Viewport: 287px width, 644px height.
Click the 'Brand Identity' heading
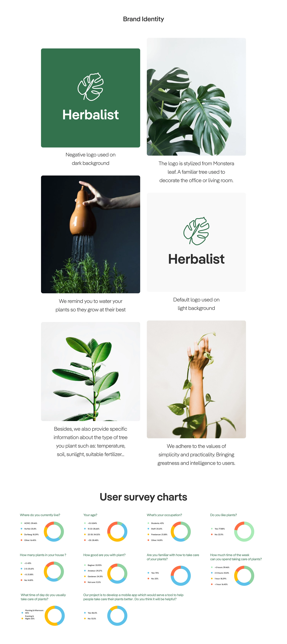coord(143,19)
